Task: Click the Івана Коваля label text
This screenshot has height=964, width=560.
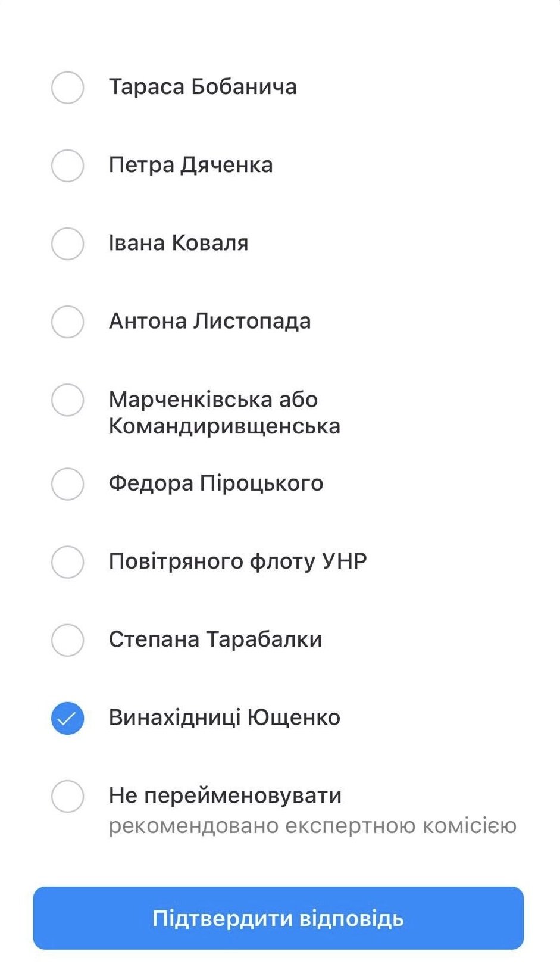Action: [x=178, y=243]
